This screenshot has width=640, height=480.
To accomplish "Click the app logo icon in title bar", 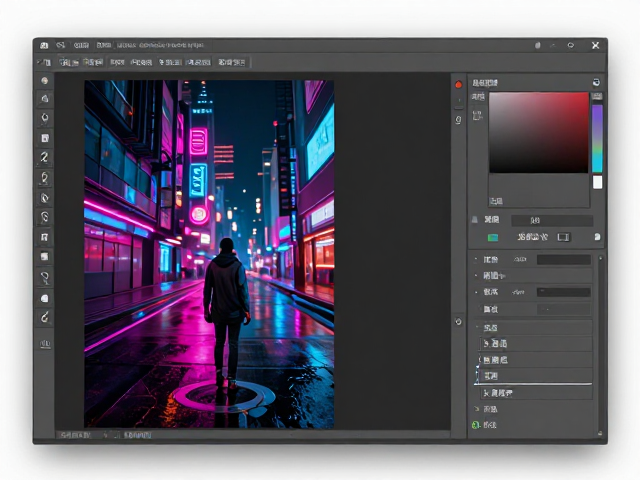I will click(44, 45).
